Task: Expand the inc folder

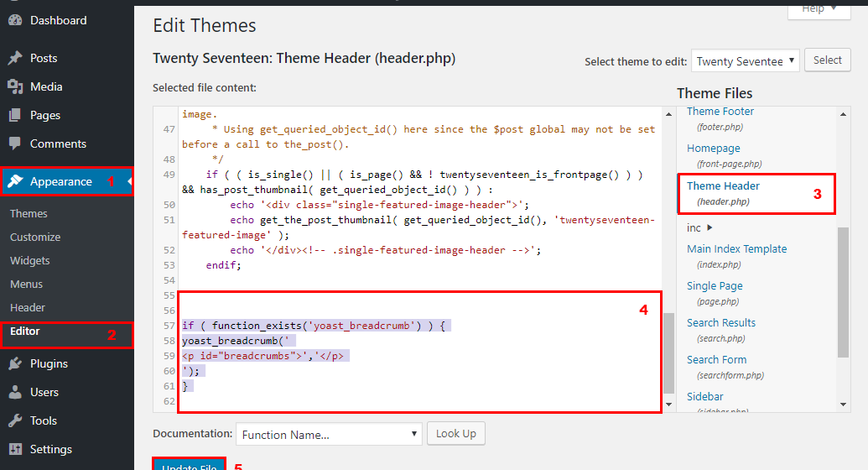Action: pos(699,227)
